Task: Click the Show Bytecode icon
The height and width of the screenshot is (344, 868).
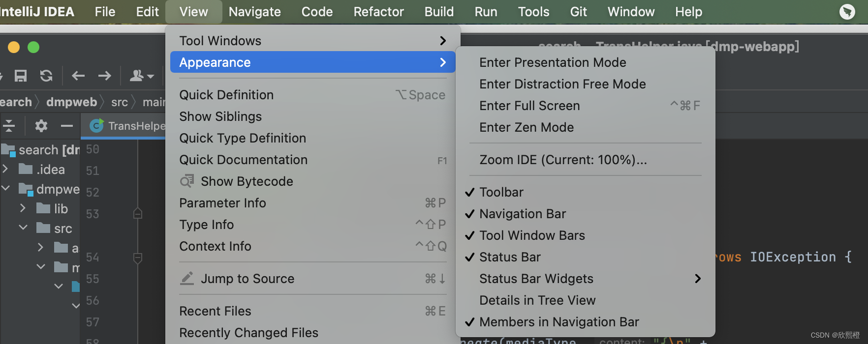Action: pos(186,181)
